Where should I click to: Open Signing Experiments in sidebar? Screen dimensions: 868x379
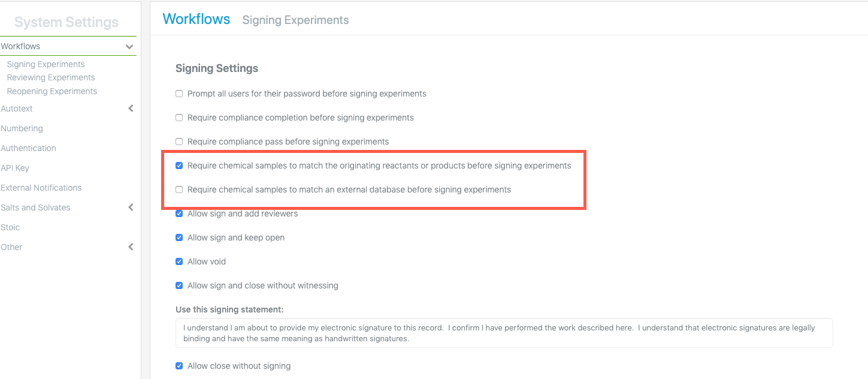(46, 64)
